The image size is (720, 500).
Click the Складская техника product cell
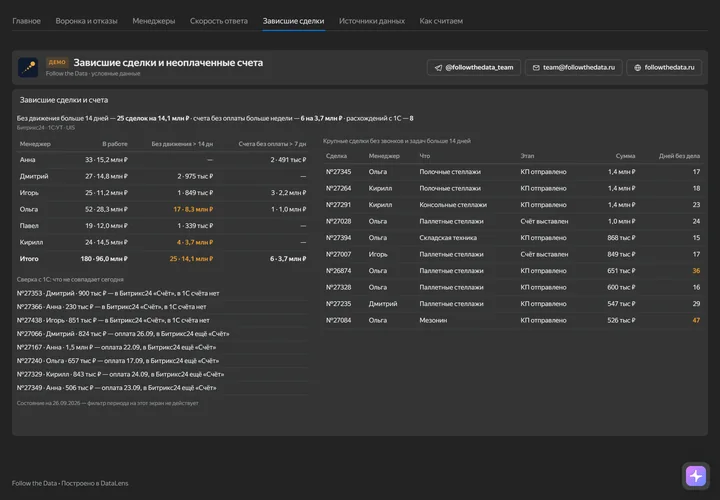[448, 238]
